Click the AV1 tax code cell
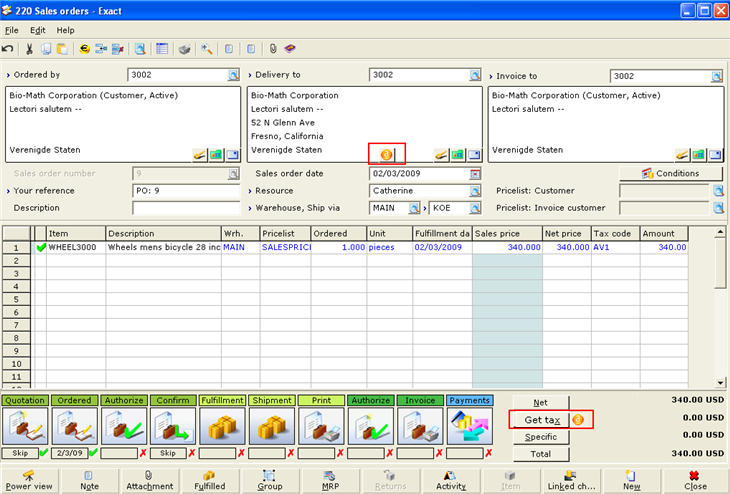The height and width of the screenshot is (494, 730). [x=615, y=247]
